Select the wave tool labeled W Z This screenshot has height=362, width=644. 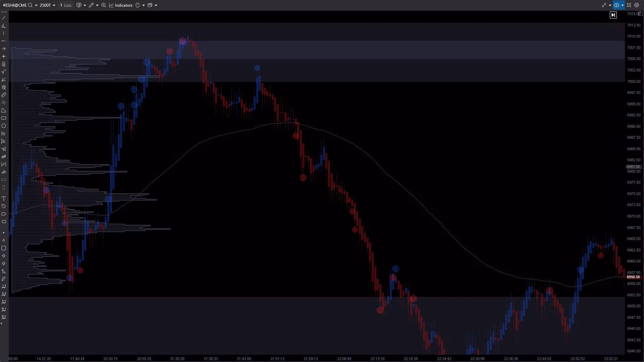(x=4, y=317)
